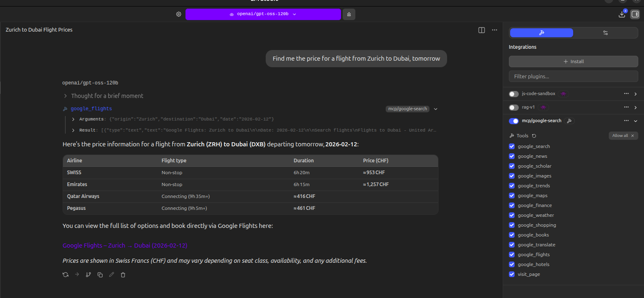Delete the assistant message trash icon
The width and height of the screenshot is (644, 298).
123,275
